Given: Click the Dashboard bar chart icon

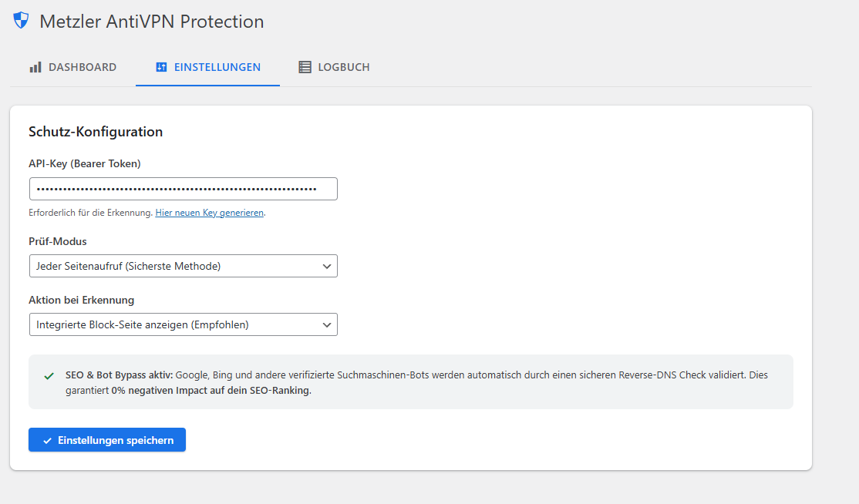Looking at the screenshot, I should point(35,67).
